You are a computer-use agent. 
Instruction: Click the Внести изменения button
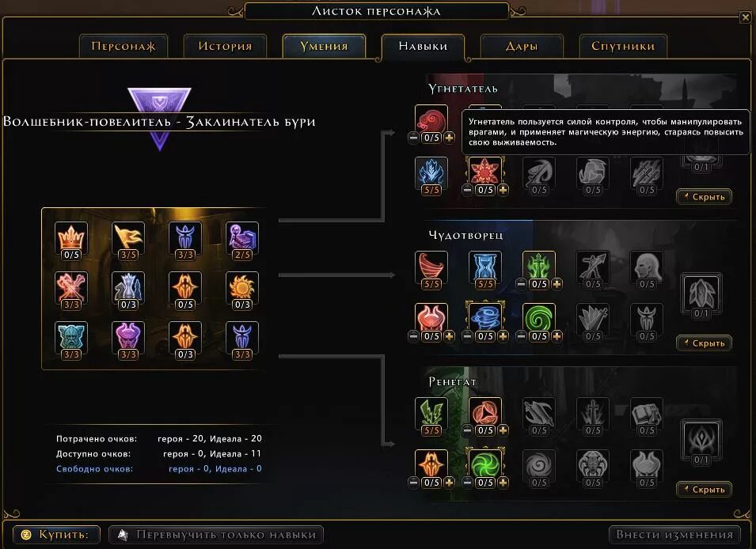(x=674, y=535)
